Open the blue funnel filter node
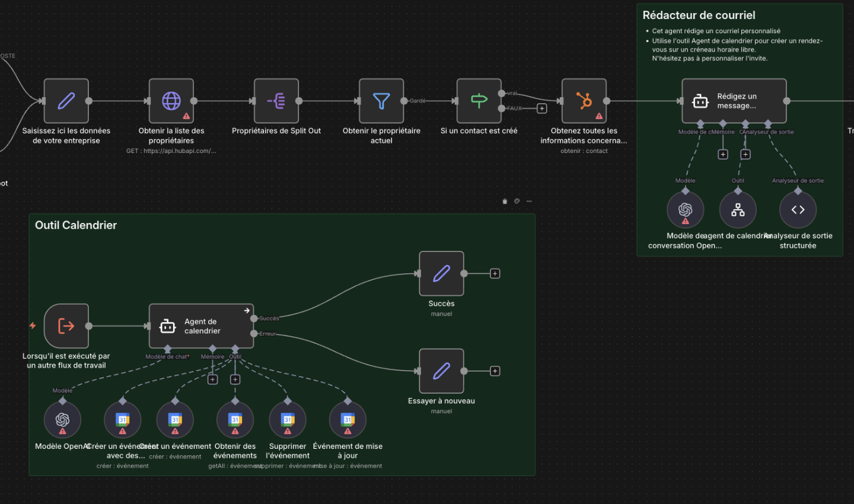Image resolution: width=854 pixels, height=504 pixels. (381, 101)
